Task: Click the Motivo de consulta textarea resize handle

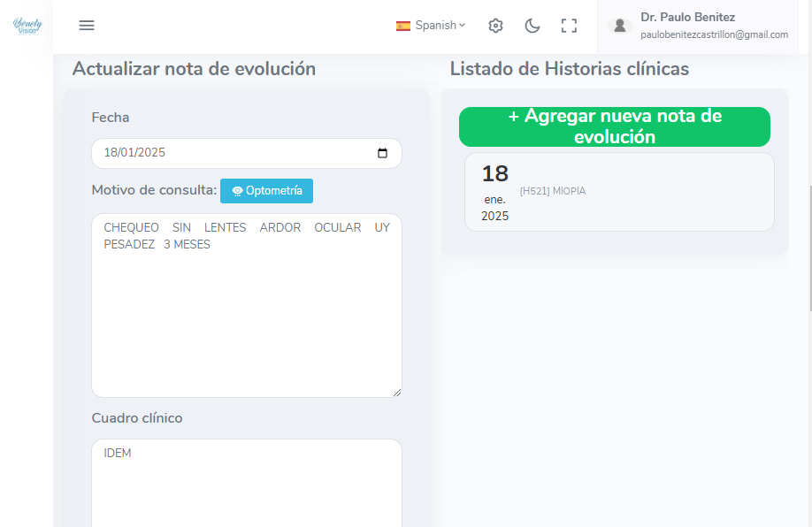Action: point(396,392)
